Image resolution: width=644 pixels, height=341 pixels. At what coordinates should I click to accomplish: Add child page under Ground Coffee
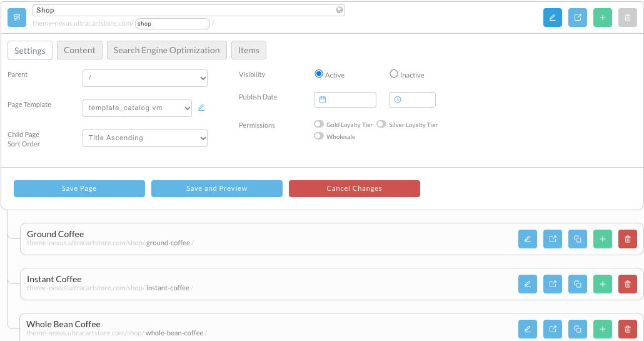click(x=603, y=239)
